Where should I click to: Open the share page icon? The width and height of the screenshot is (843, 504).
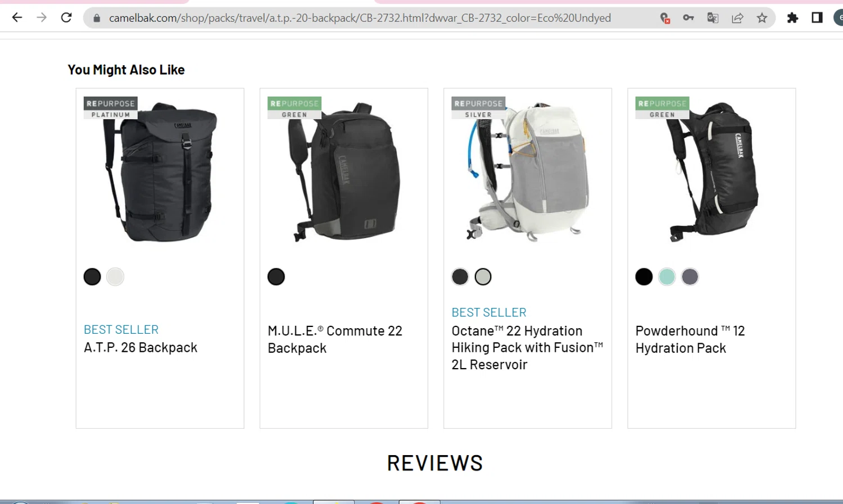pos(737,18)
